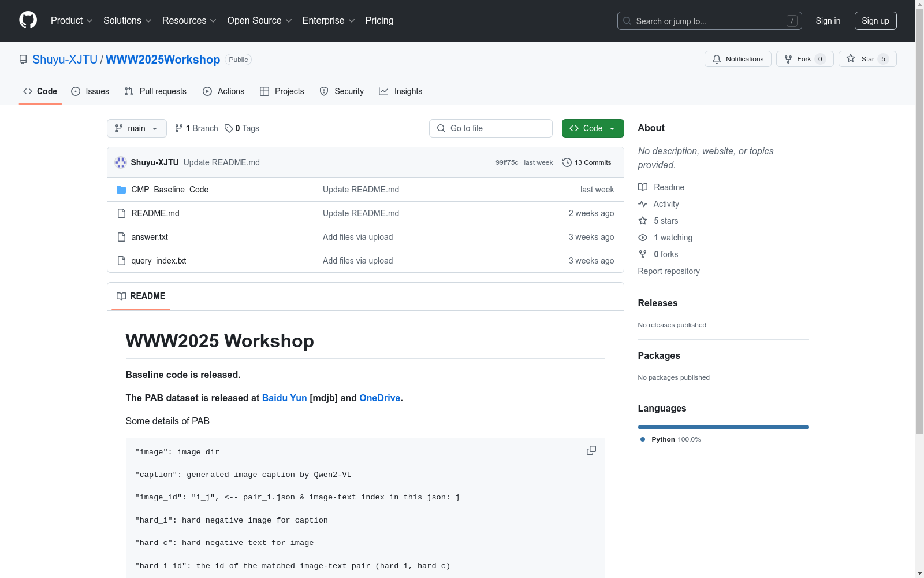924x578 pixels.
Task: Open the Readme link in About
Action: coord(661,187)
